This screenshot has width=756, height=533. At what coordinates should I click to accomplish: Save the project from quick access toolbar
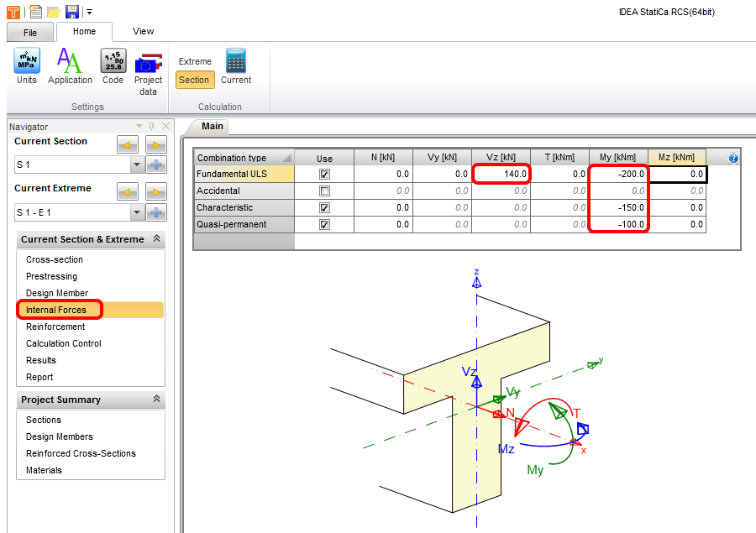pyautogui.click(x=71, y=12)
